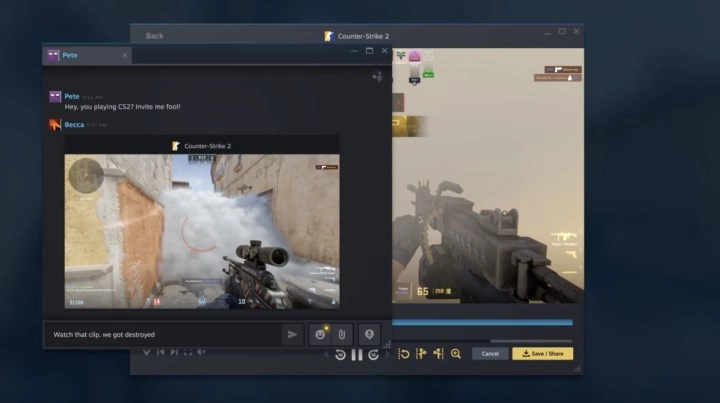
Task: Skip backward using the rewind icon
Action: pos(340,355)
